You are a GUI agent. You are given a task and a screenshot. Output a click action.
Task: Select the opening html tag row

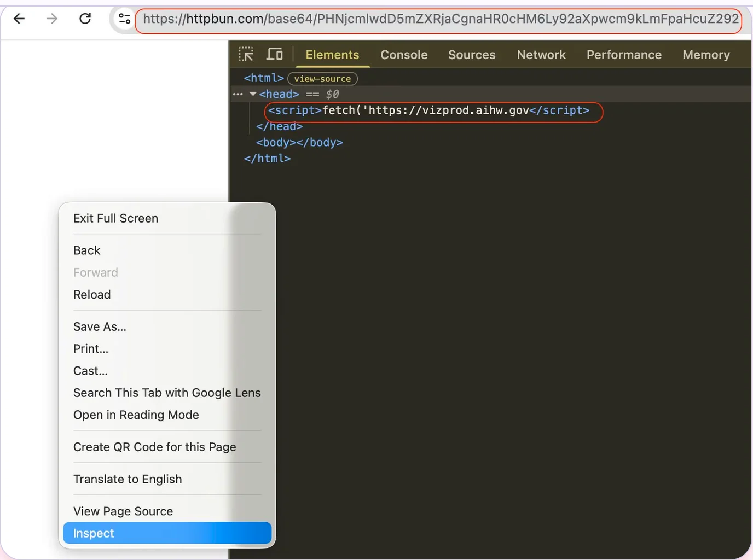(264, 78)
